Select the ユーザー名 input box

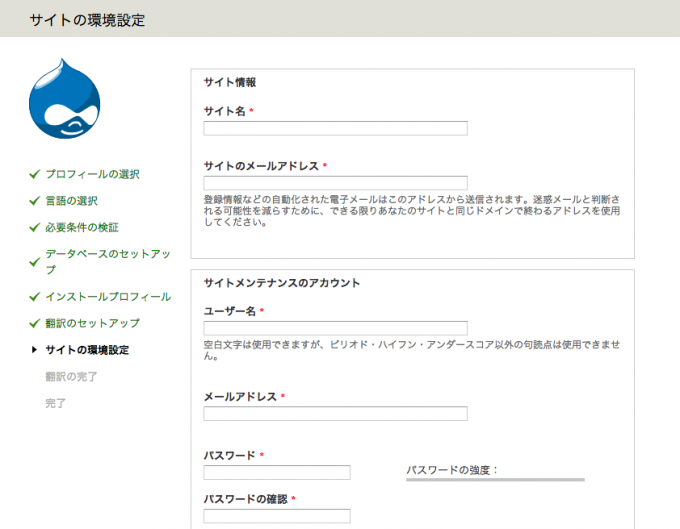[335, 328]
